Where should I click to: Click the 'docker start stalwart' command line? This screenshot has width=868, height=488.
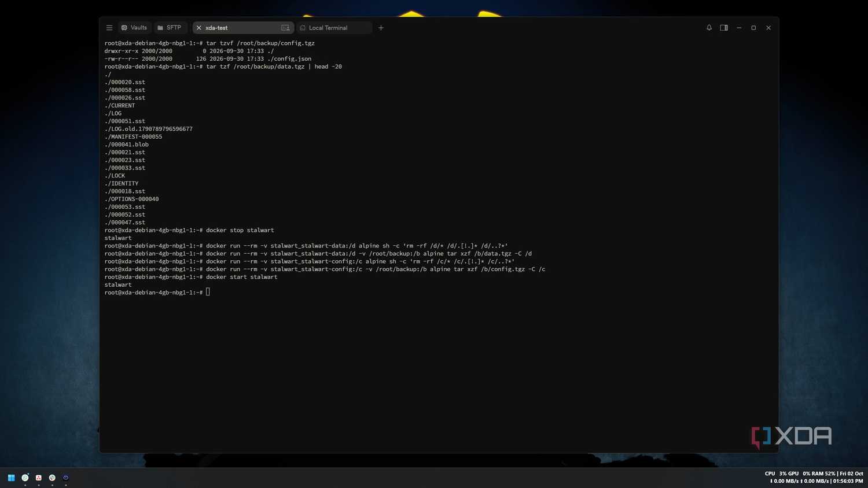pos(191,277)
